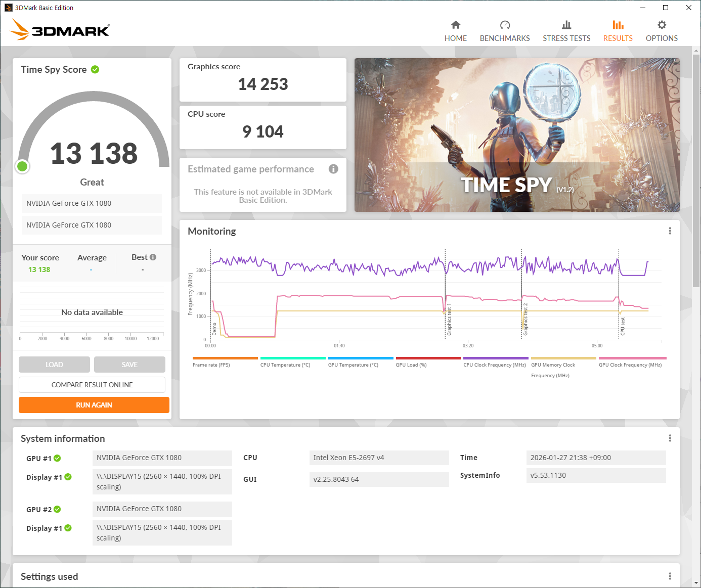Click the Time Spy banner image

click(517, 135)
